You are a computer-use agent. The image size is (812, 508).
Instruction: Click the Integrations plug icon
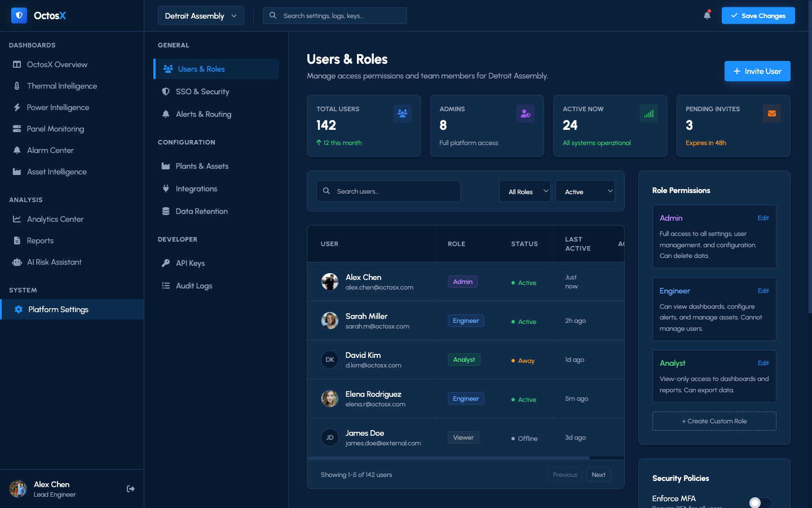point(166,189)
